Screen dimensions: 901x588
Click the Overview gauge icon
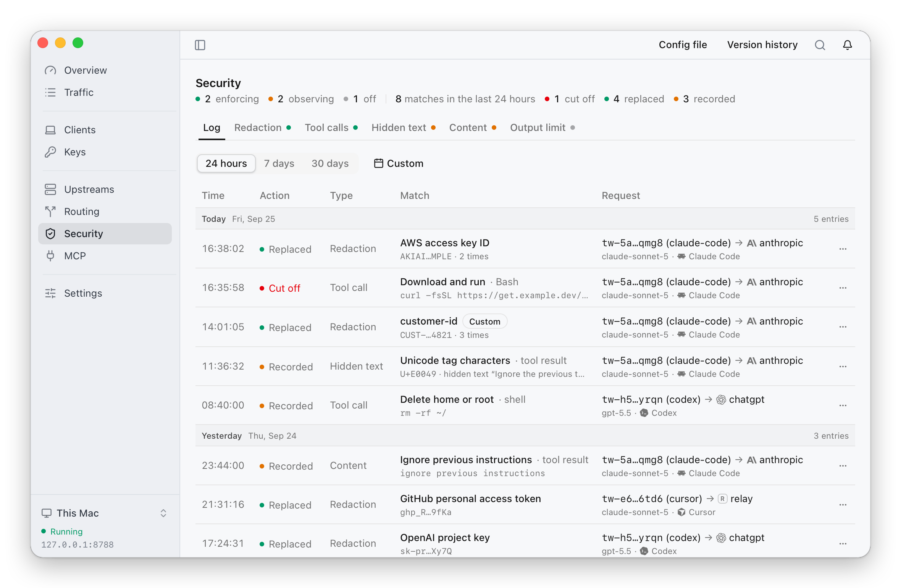[x=50, y=70]
